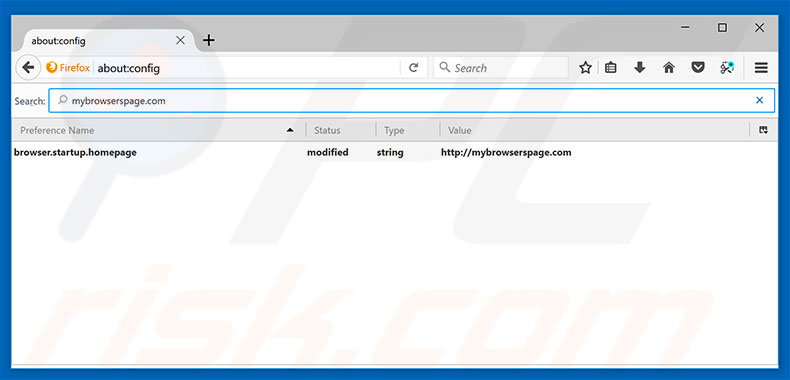Open a new tab with plus button

coord(209,40)
